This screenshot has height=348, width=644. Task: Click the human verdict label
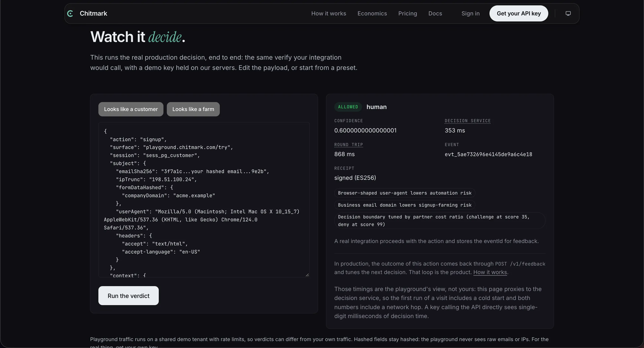[x=377, y=107]
